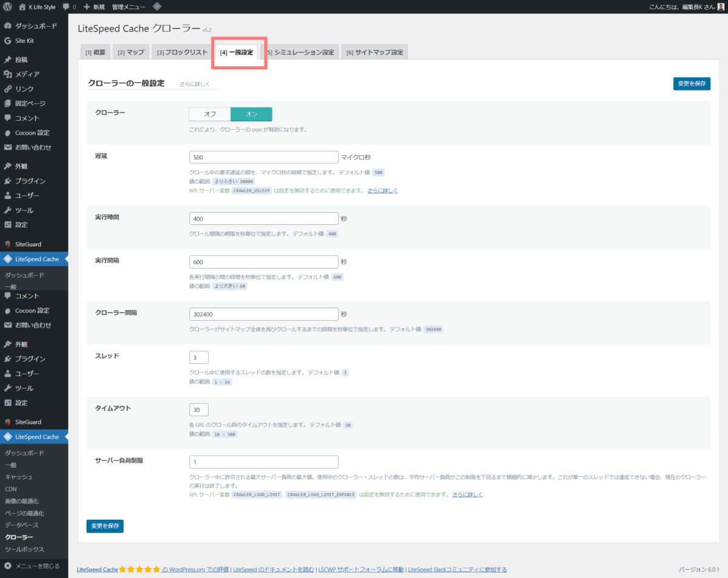The height and width of the screenshot is (578, 728).
Task: Click the LiteSpeed diamond icon in admin bar
Action: 157,7
